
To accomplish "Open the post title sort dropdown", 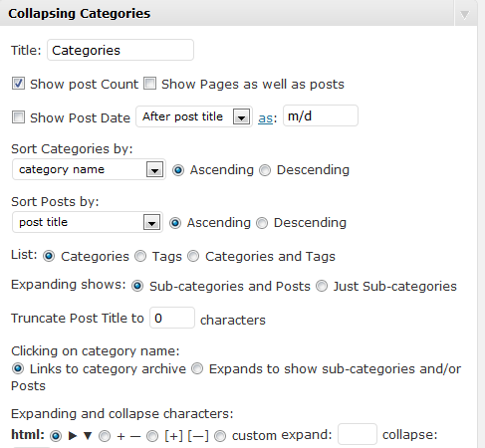I will point(88,222).
